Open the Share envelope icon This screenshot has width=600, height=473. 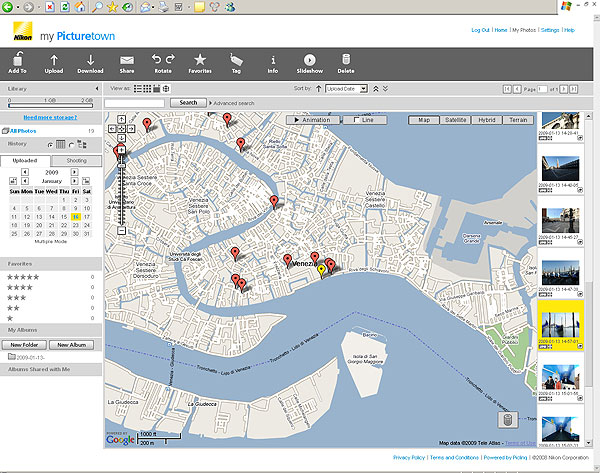[127, 61]
